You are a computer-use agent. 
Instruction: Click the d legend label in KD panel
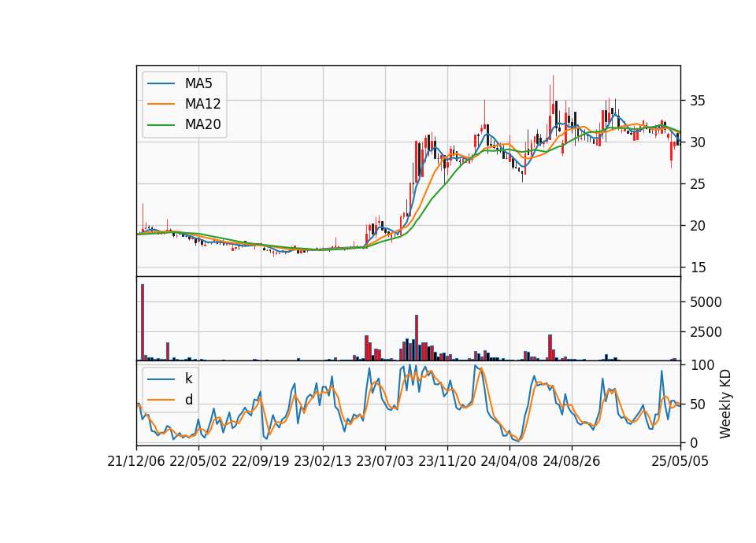189,400
